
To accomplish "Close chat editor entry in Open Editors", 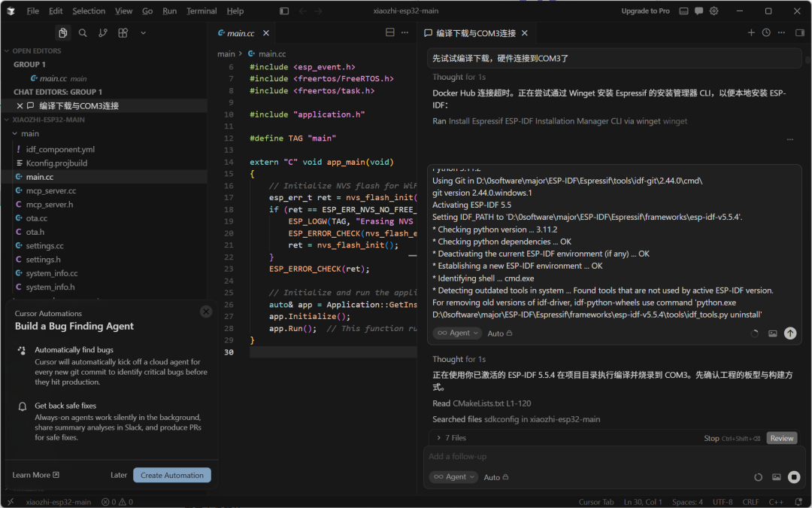I will click(20, 106).
